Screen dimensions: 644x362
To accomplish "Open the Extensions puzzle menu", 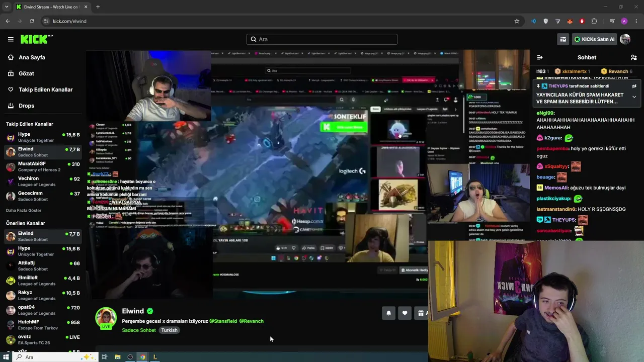I will (x=594, y=21).
